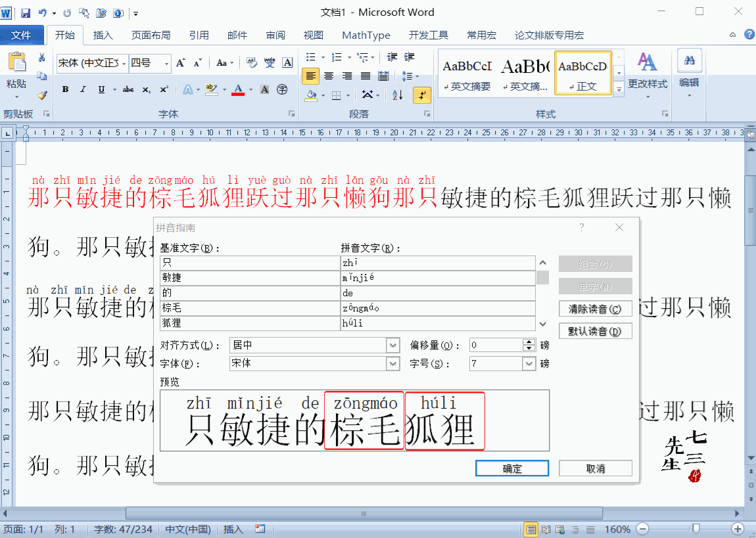The width and height of the screenshot is (756, 538).
Task: Toggle Italic formatting
Action: pyautogui.click(x=83, y=89)
